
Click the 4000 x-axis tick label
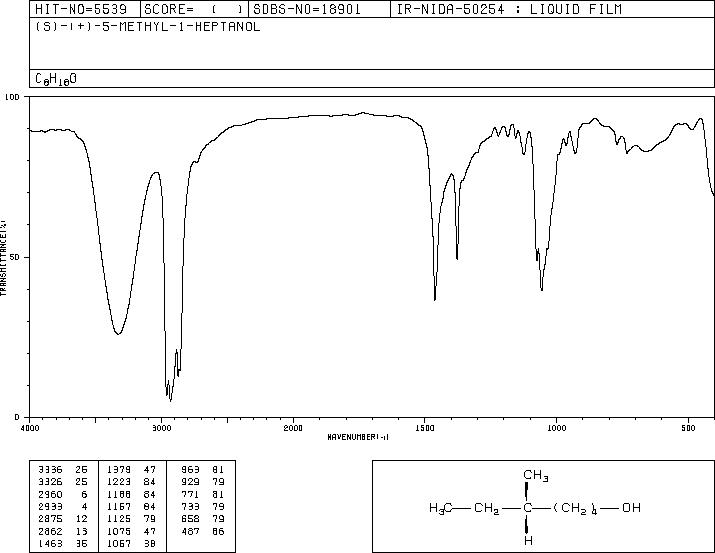click(30, 428)
